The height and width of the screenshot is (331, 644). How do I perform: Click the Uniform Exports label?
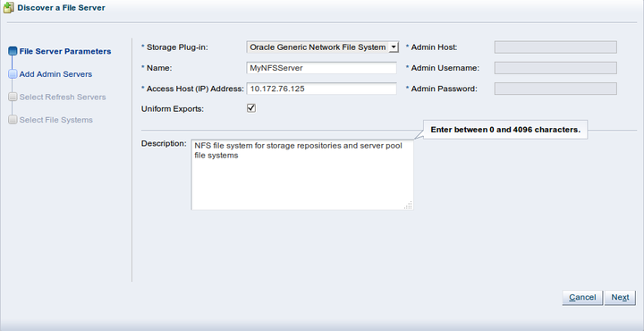point(173,109)
